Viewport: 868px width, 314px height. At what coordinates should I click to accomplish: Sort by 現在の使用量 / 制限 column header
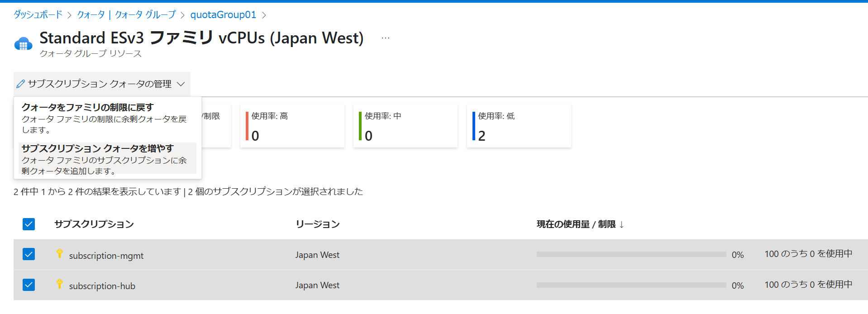576,224
